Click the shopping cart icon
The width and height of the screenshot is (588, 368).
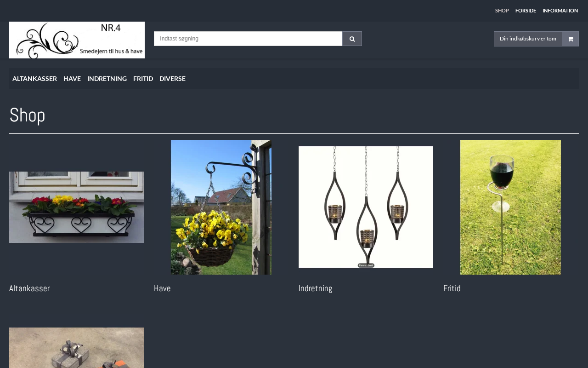571,39
